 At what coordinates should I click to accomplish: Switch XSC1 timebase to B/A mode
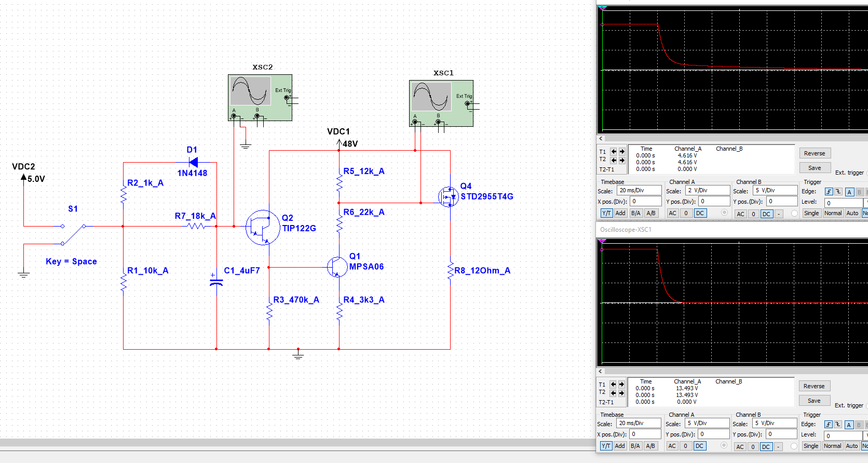[x=635, y=446]
